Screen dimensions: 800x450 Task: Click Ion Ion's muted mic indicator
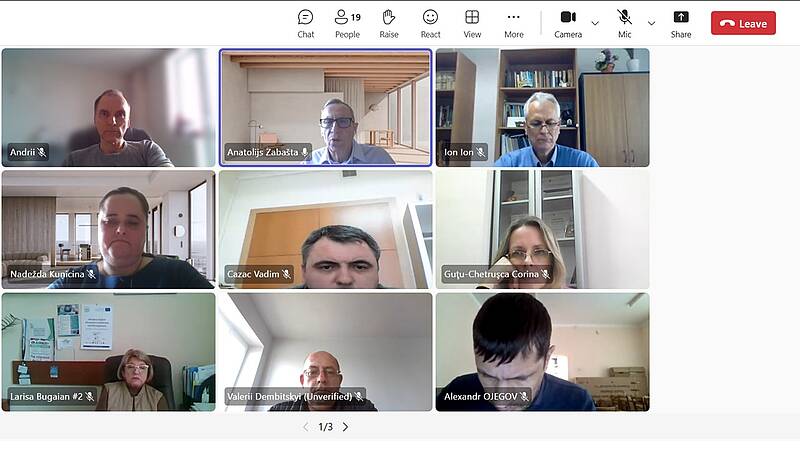(480, 153)
